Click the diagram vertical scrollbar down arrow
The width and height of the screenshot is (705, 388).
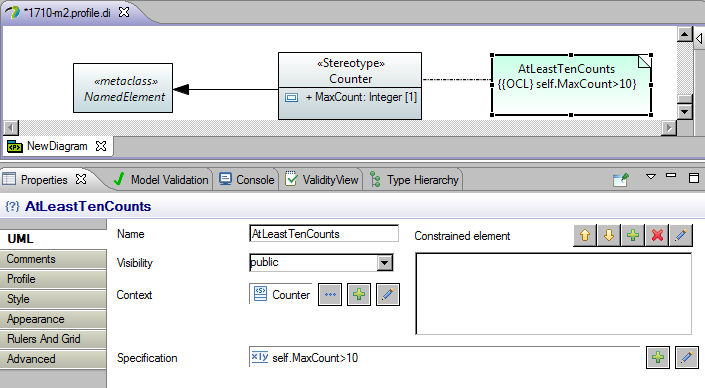(x=684, y=111)
